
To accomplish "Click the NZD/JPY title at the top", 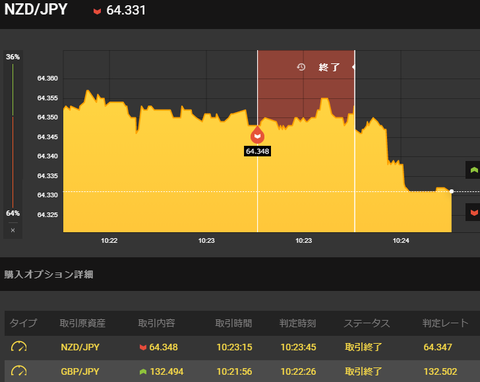I will point(36,9).
